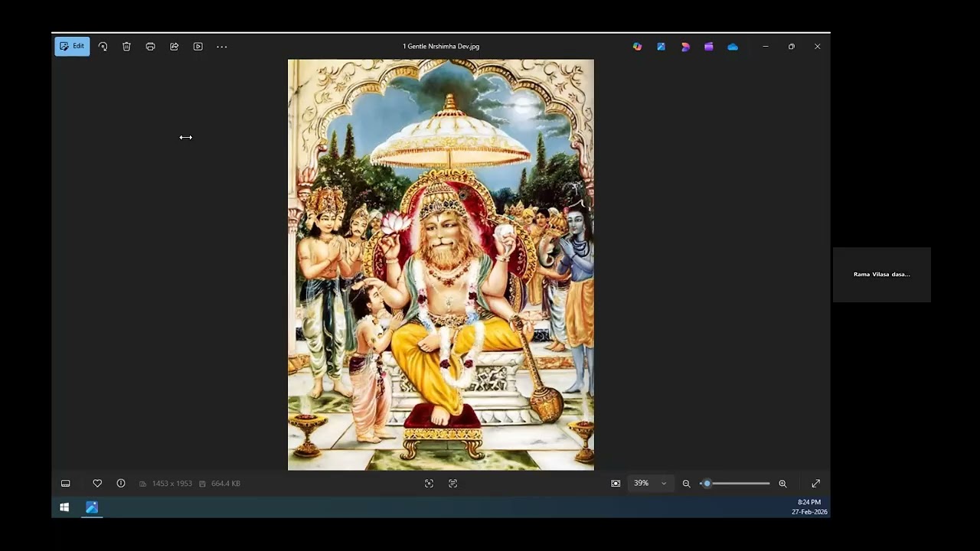This screenshot has height=551, width=980.
Task: Close the Photos window
Action: point(818,47)
